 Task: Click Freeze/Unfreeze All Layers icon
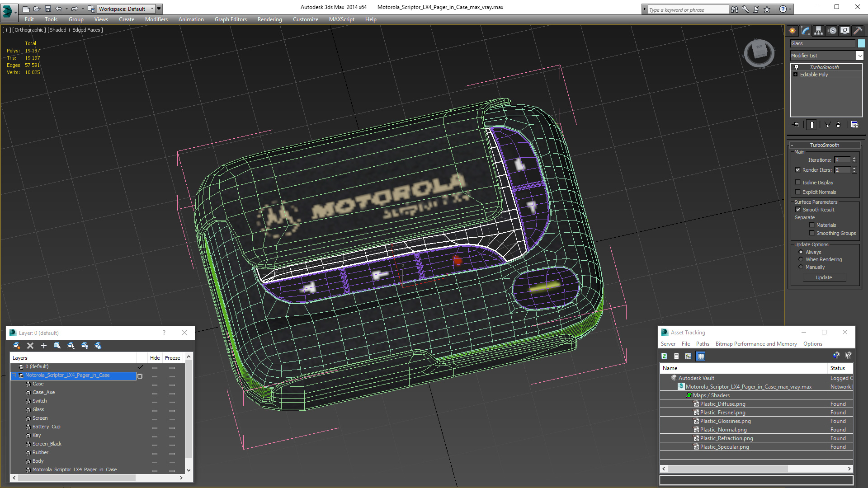pos(98,346)
